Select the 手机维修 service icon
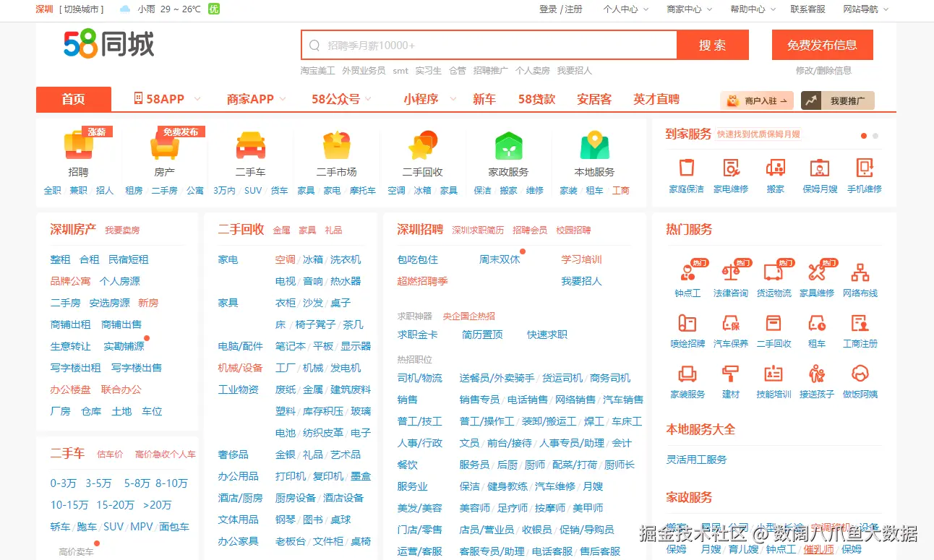The height and width of the screenshot is (560, 934). coord(865,168)
